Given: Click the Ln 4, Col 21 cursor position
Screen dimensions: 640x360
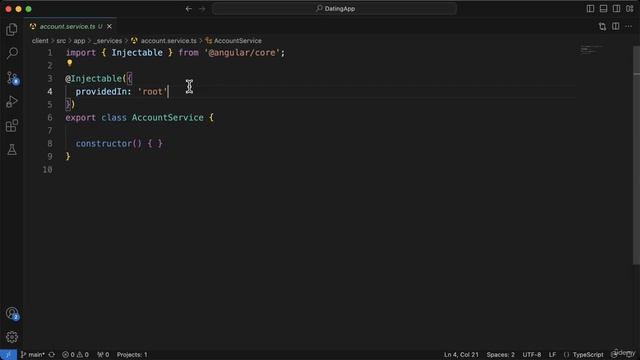Looking at the screenshot, I should pyautogui.click(x=461, y=355).
